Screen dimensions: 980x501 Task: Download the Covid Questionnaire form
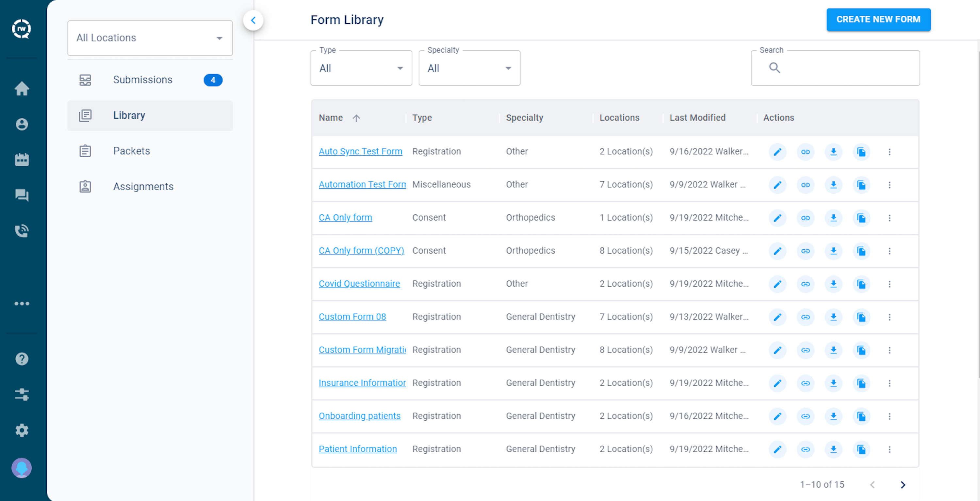coord(834,284)
